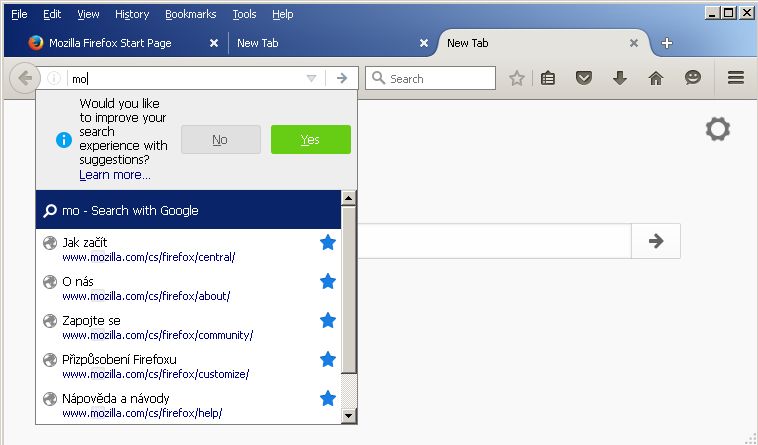Bookmark this page with the star icon

pyautogui.click(x=517, y=78)
